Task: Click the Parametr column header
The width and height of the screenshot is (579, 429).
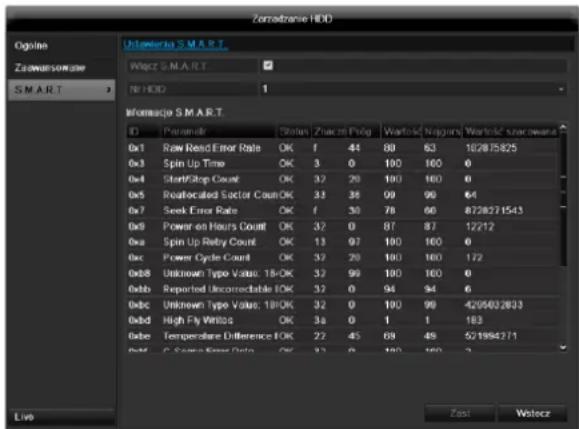Action: pyautogui.click(x=218, y=131)
